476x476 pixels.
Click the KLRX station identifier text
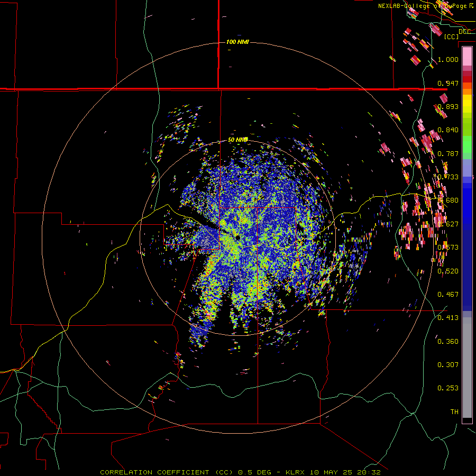point(296,472)
